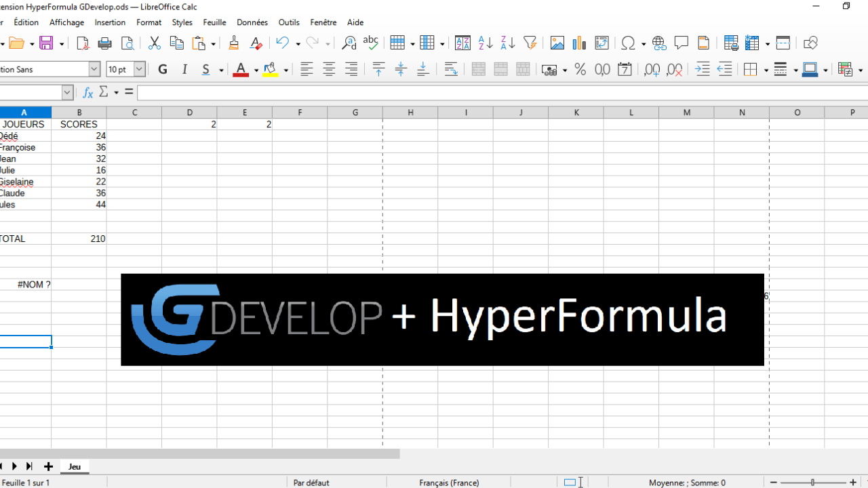Viewport: 868px width, 488px height.
Task: Click the AutoFilter funnel icon
Action: (530, 43)
